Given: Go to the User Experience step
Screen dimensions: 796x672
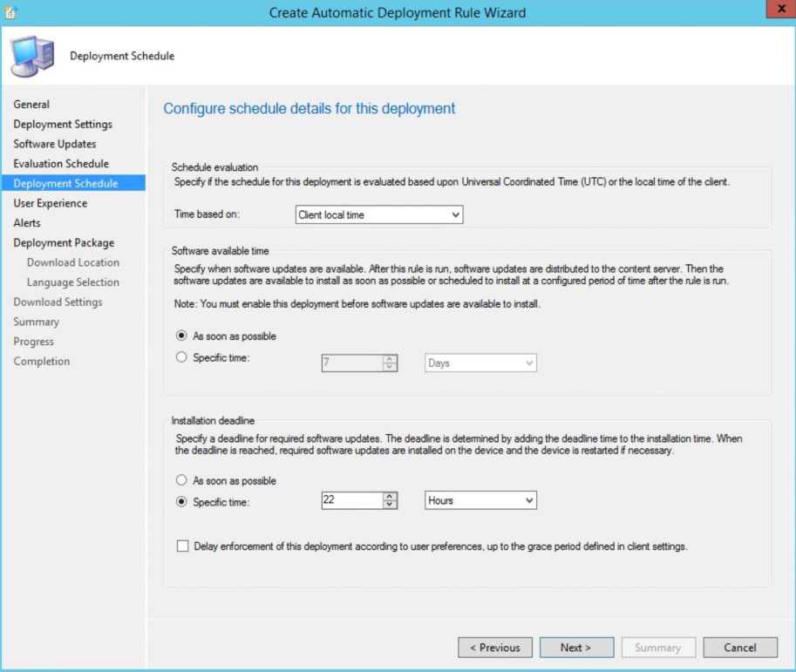Looking at the screenshot, I should (51, 202).
